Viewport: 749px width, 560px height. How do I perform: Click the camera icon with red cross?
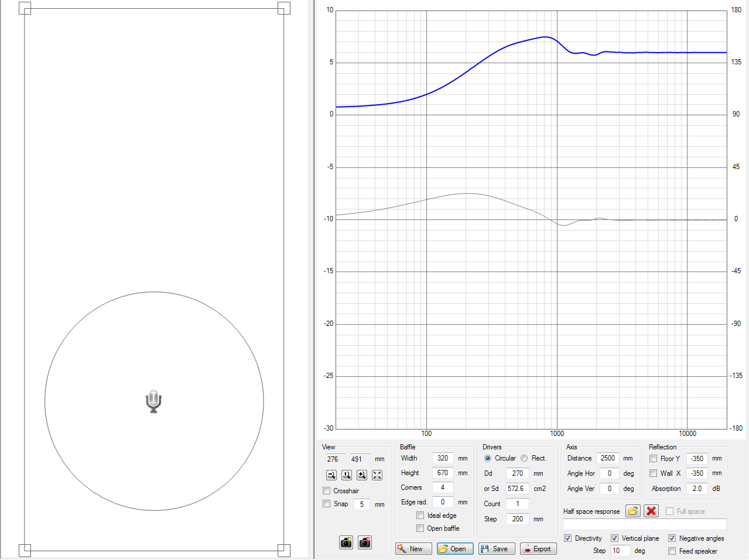(x=365, y=542)
